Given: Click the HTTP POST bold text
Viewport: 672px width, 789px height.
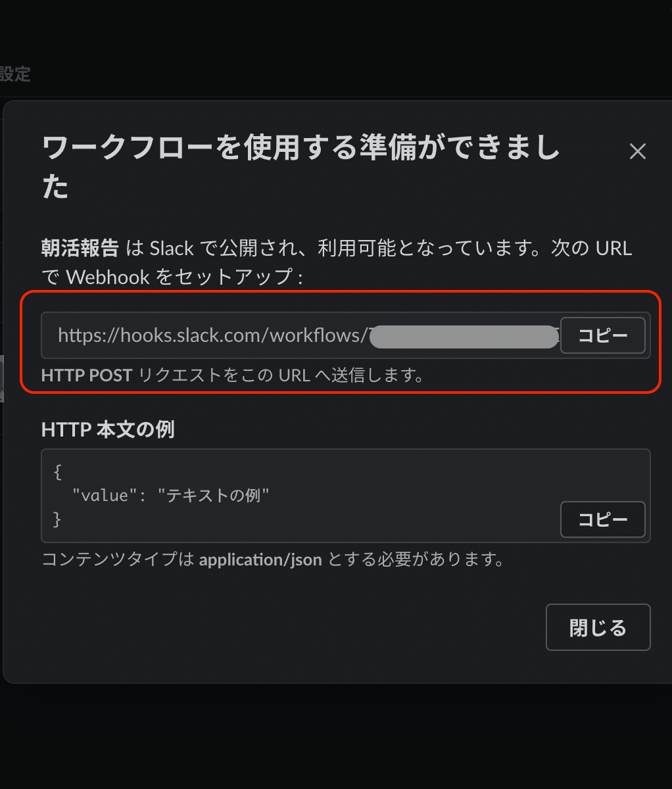Looking at the screenshot, I should coord(87,375).
